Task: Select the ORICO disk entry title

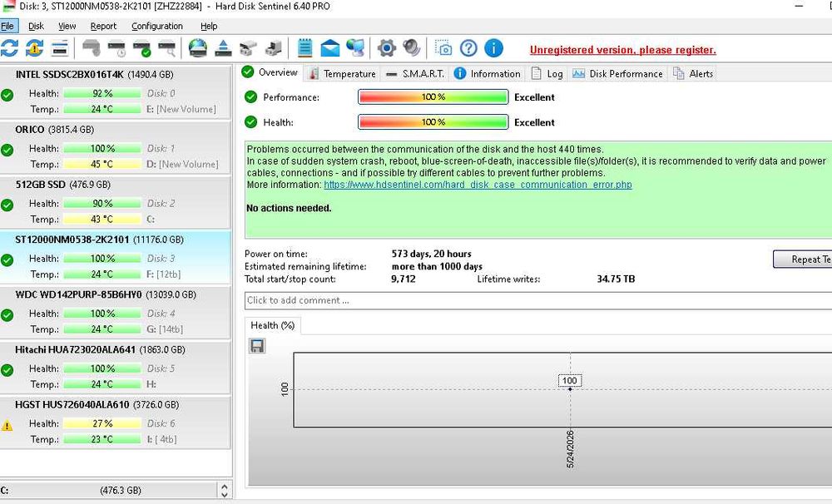Action: 55,130
